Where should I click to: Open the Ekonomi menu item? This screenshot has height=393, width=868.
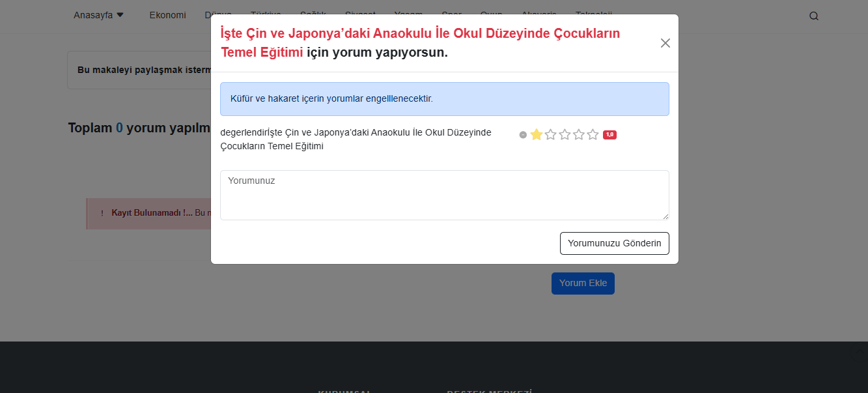coord(167,15)
